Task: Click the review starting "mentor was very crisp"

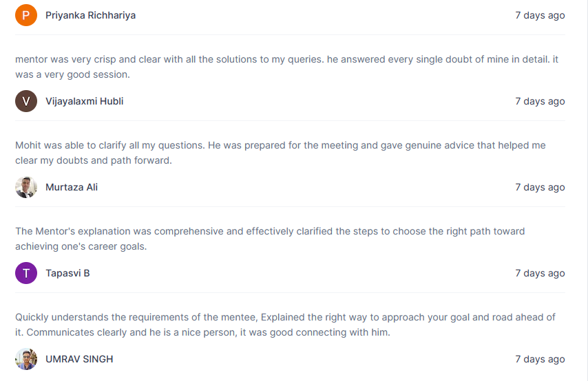Action: [287, 67]
